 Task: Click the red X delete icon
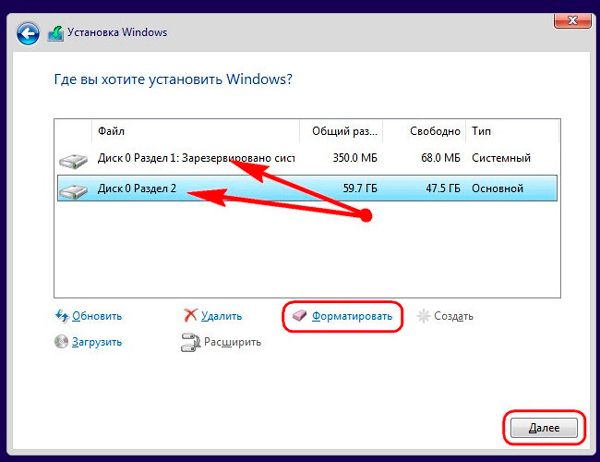(x=191, y=315)
